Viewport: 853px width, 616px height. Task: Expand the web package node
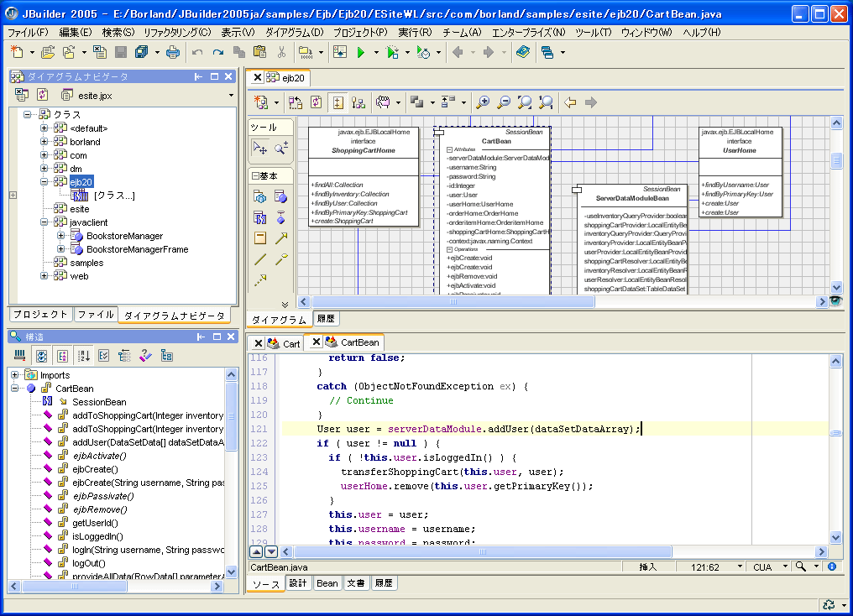coord(44,276)
